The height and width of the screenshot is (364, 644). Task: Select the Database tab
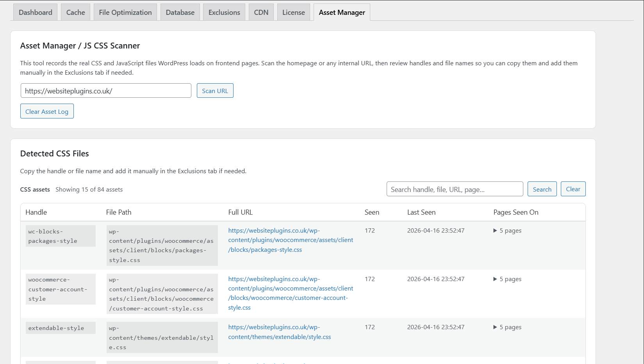180,12
